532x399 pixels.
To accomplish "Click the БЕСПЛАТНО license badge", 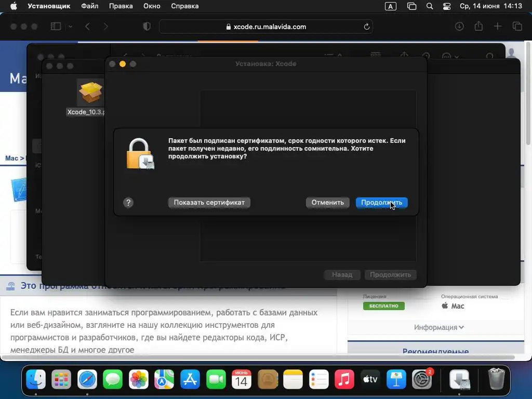I will [x=384, y=305].
